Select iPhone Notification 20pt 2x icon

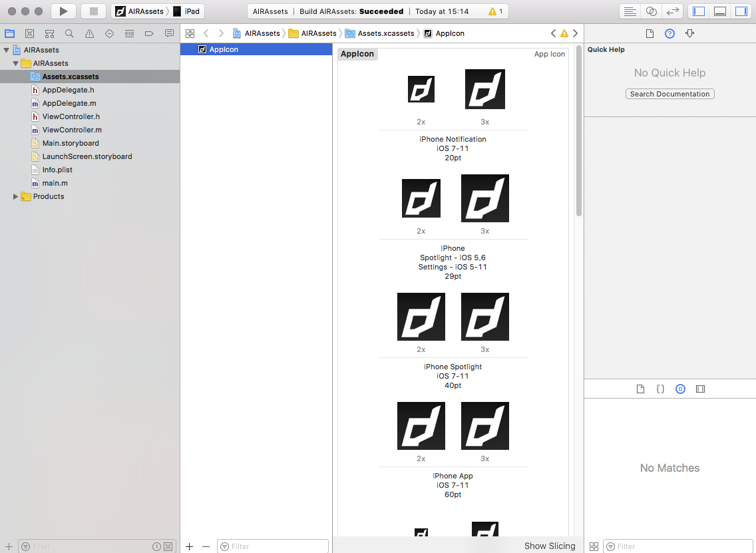click(x=421, y=89)
